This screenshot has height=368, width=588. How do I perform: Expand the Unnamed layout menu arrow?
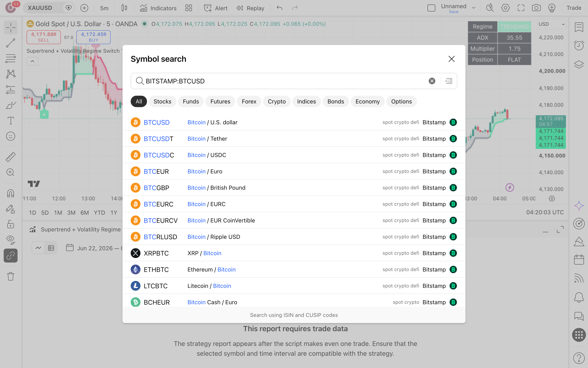473,8
